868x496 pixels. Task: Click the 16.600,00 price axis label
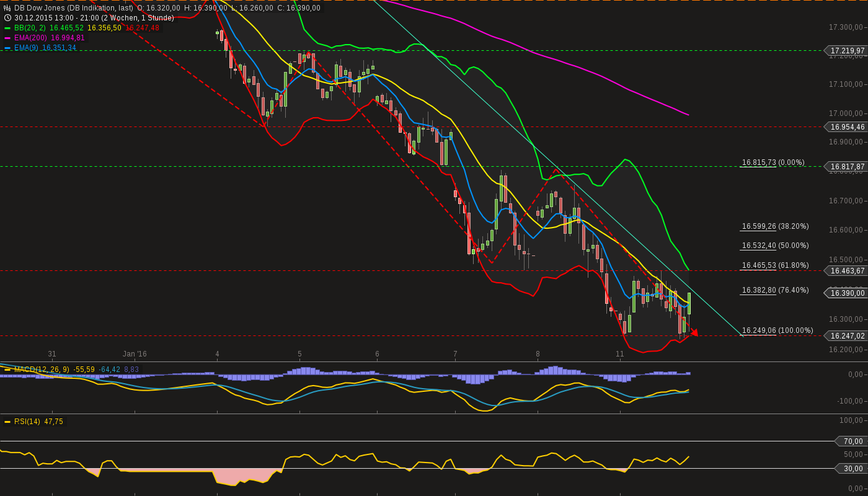click(846, 230)
